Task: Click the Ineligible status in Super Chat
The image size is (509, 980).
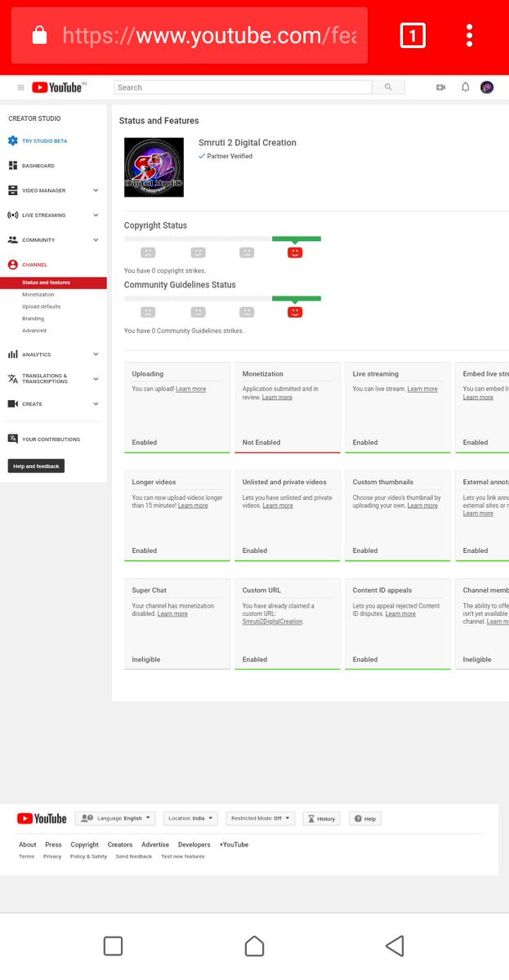Action: (x=146, y=659)
